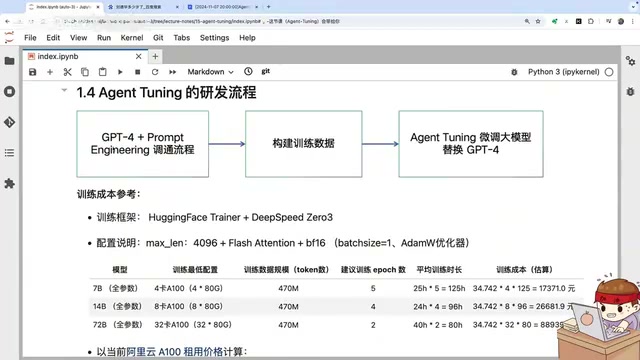Viewport: 640px width, 360px height.
Task: Click the zoom magnifier icon in address bar
Action: click(527, 21)
